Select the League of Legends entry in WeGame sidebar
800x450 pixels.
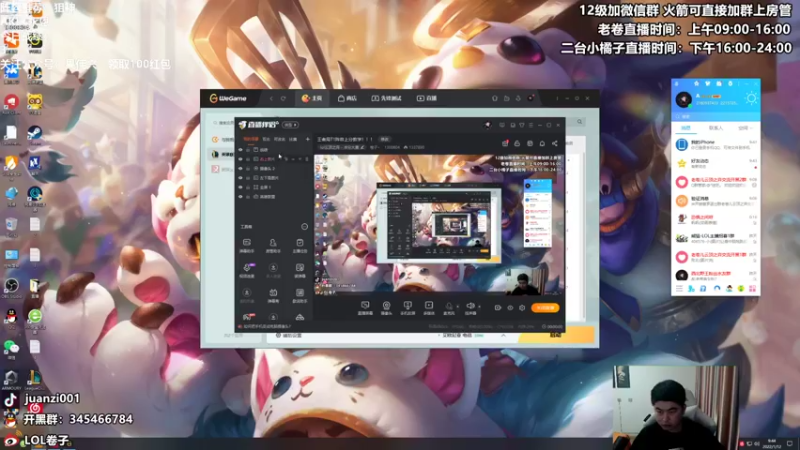pos(221,154)
